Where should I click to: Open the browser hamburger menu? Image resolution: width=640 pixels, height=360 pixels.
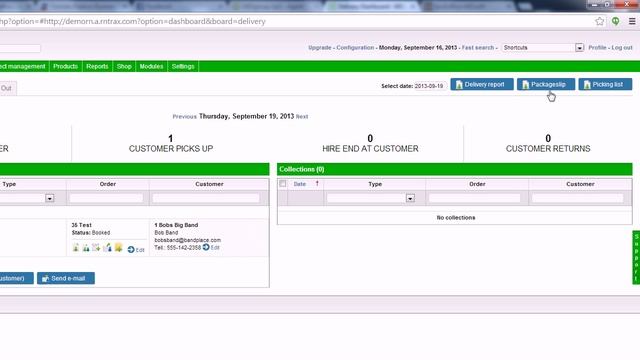[x=632, y=21]
